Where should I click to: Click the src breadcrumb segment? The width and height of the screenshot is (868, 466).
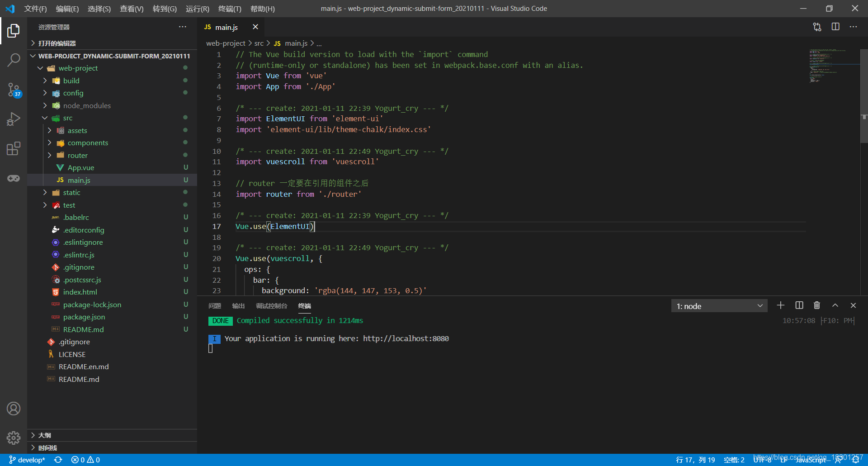pyautogui.click(x=259, y=43)
